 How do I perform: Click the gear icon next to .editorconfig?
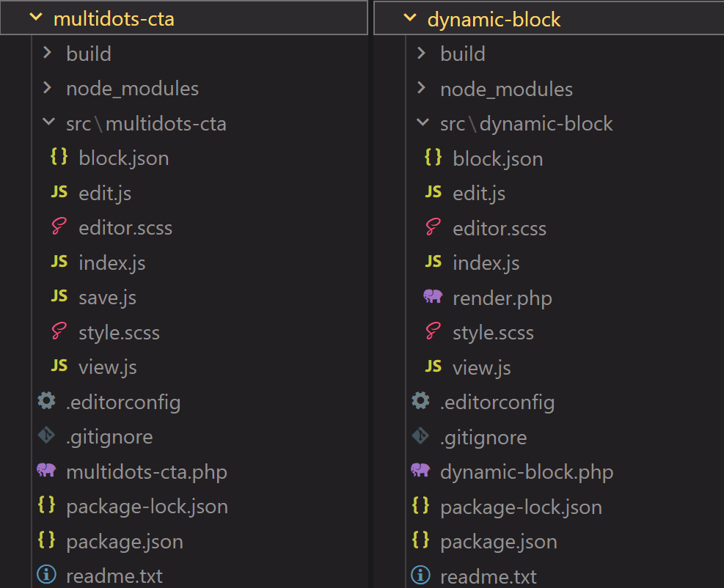(45, 402)
